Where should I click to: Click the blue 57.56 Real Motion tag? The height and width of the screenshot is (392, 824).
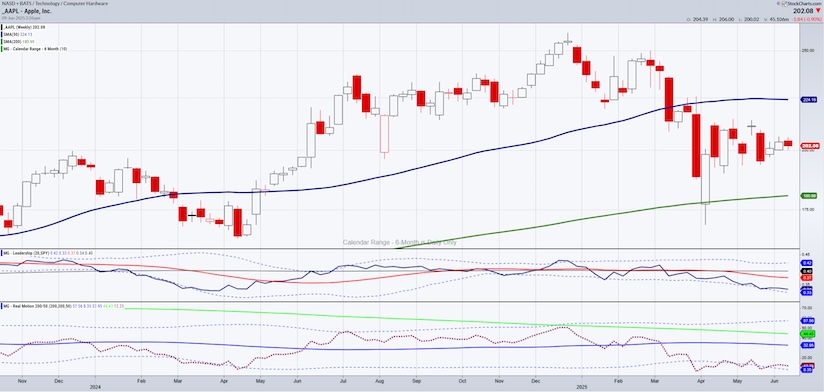click(809, 320)
